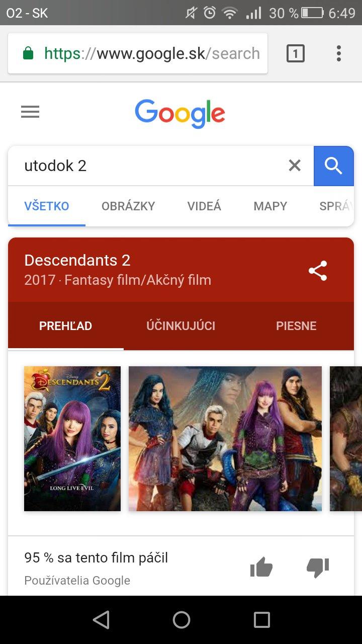Switch to the OBRÁZKY tab
362x644 pixels.
pos(128,206)
